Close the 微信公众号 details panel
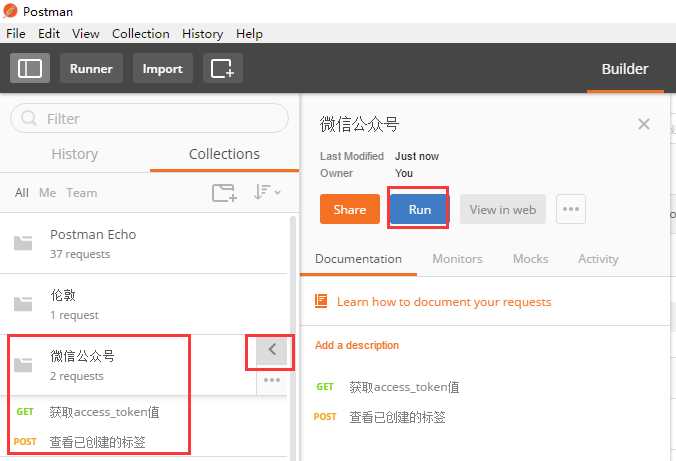This screenshot has height=461, width=676. coord(644,124)
